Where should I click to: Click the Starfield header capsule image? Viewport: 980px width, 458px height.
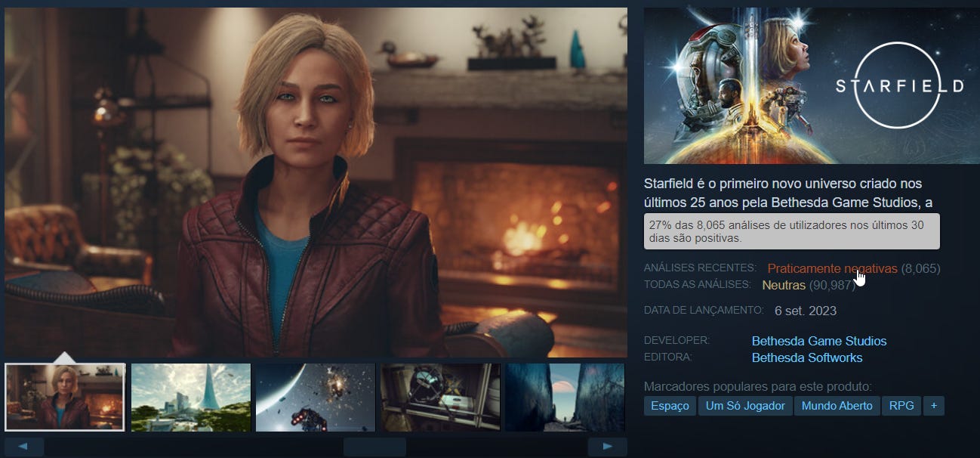[x=812, y=85]
